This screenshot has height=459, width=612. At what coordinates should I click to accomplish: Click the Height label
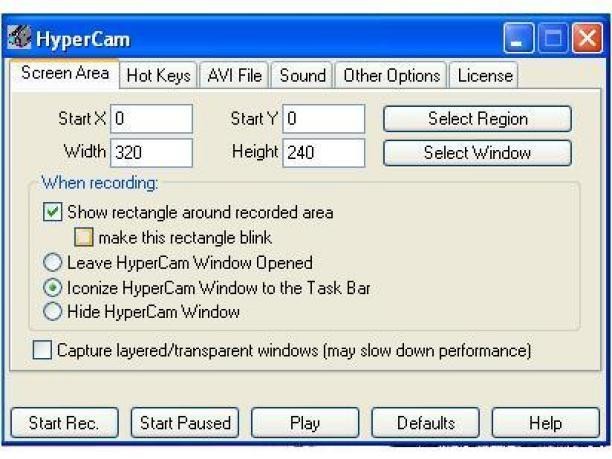click(255, 152)
